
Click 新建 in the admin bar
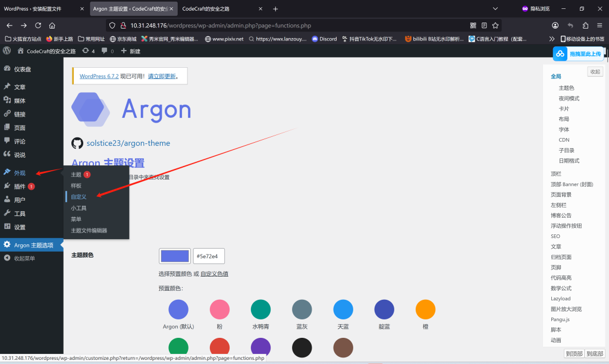coord(130,51)
